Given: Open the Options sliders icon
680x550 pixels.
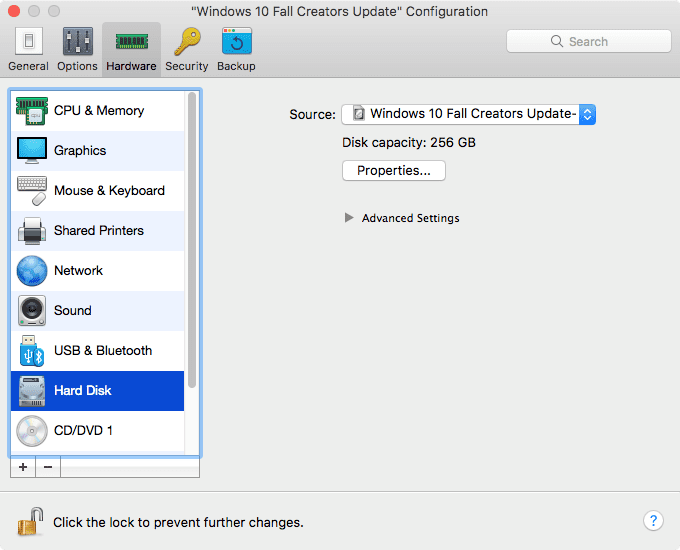Looking at the screenshot, I should tap(78, 41).
